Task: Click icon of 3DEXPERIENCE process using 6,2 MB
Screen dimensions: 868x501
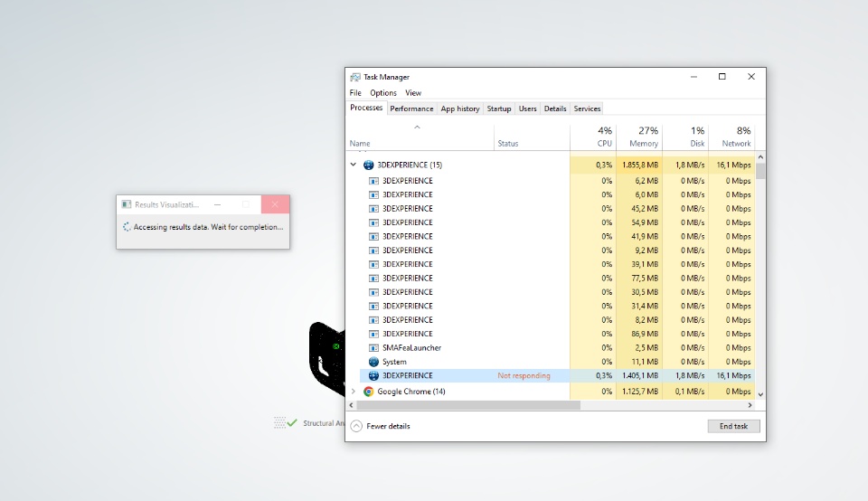Action: tap(373, 181)
